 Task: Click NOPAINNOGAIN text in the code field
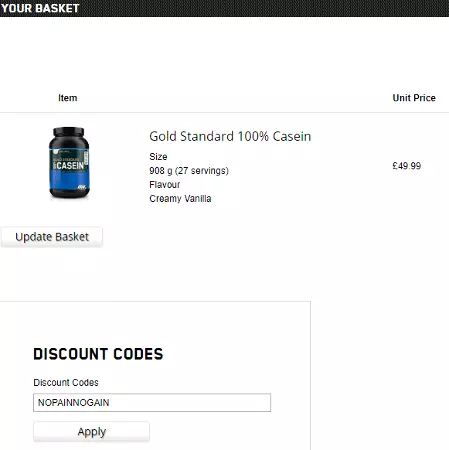tap(74, 402)
